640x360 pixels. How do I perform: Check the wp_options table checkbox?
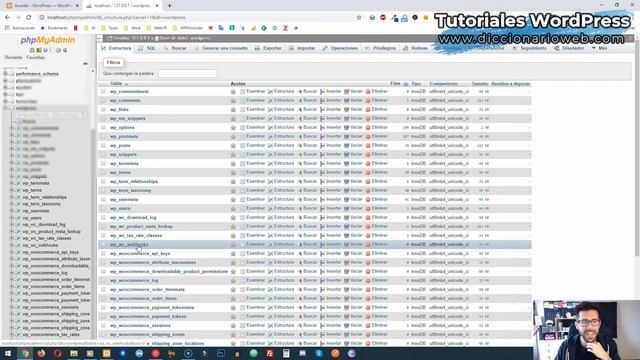(x=103, y=128)
